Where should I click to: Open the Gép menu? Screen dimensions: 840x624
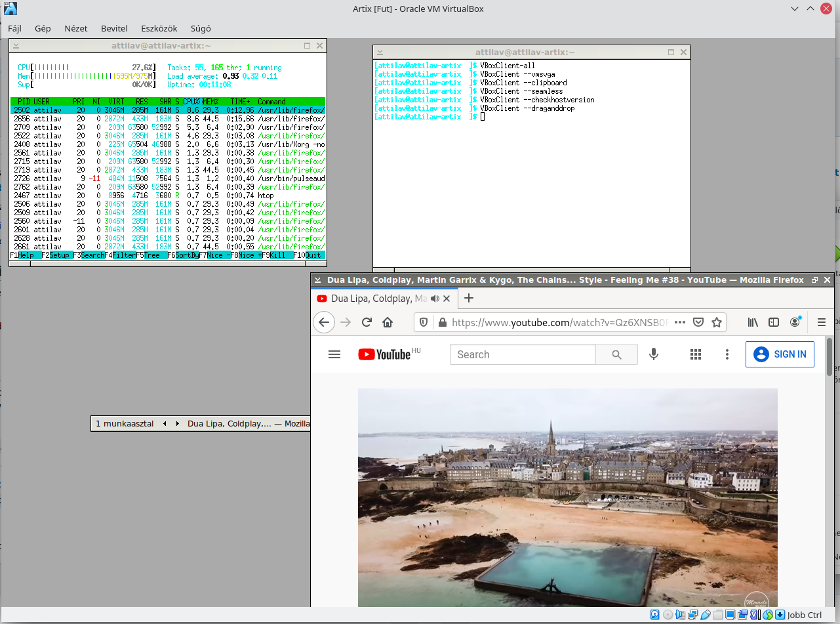tap(43, 29)
